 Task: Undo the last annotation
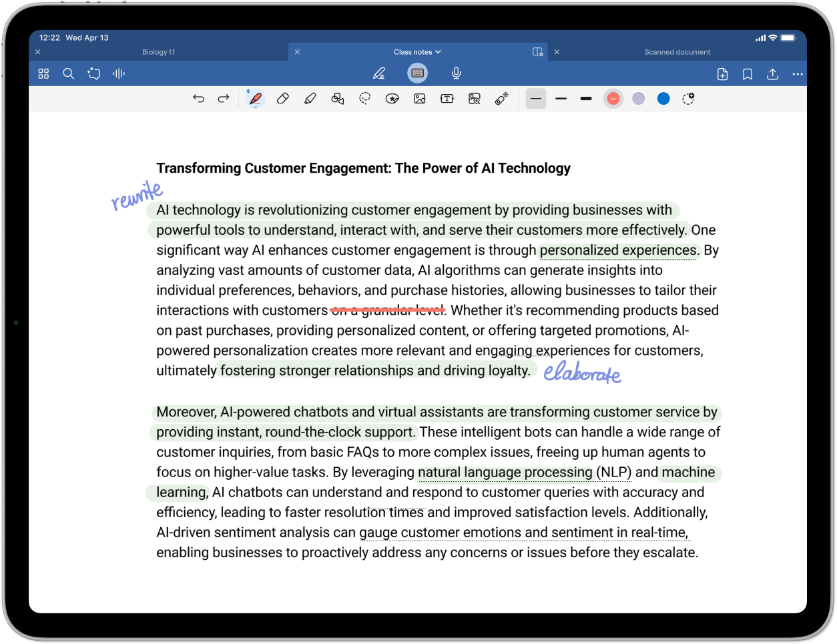[198, 98]
